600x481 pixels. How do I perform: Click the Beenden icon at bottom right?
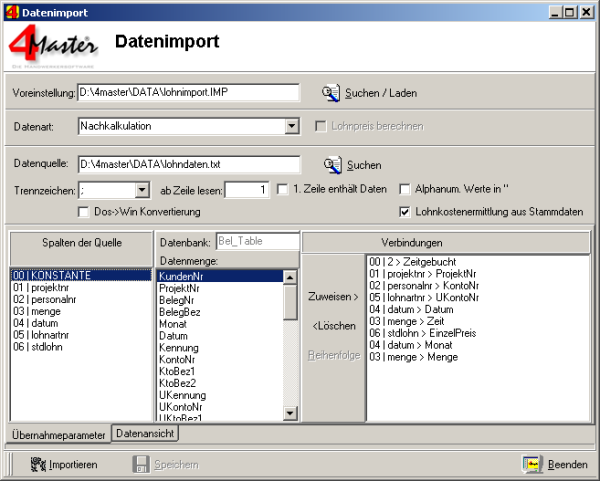(x=533, y=464)
